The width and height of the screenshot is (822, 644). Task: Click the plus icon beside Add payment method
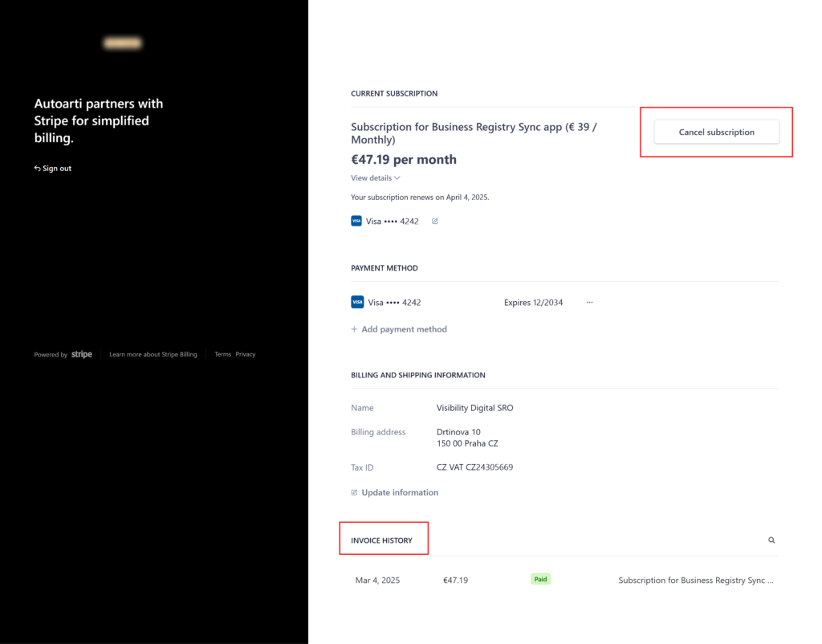pos(354,328)
